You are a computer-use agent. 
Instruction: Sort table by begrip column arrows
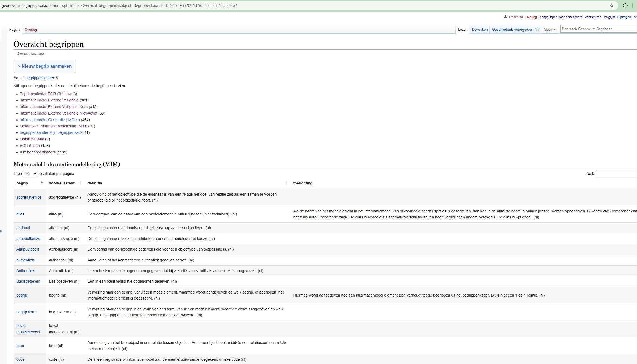(x=42, y=183)
